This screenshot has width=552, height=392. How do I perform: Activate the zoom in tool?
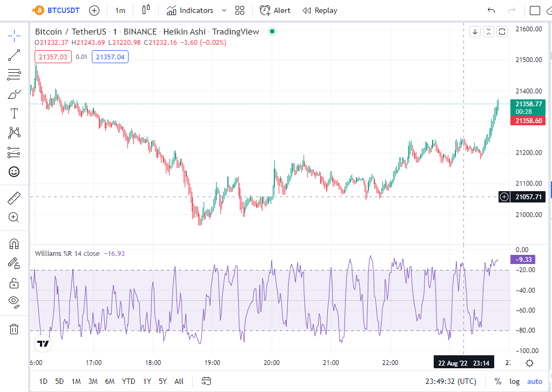click(14, 218)
